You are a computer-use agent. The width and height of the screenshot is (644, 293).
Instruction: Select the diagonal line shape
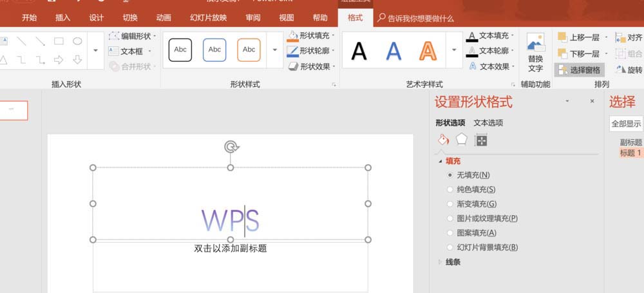point(21,41)
